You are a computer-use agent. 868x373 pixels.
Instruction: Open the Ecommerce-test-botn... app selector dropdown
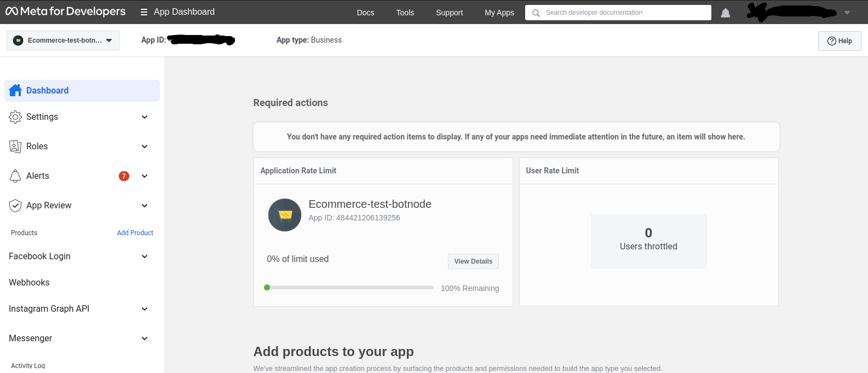(x=63, y=40)
